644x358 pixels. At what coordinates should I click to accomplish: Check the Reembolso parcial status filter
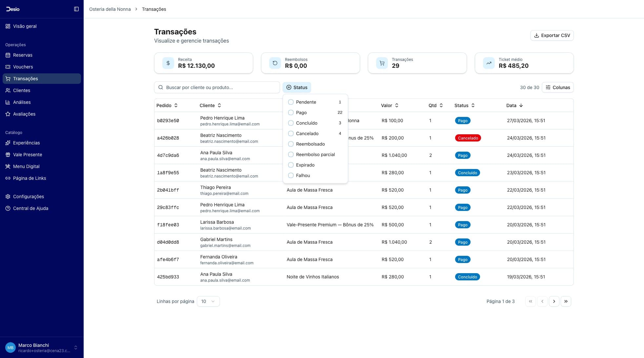291,155
